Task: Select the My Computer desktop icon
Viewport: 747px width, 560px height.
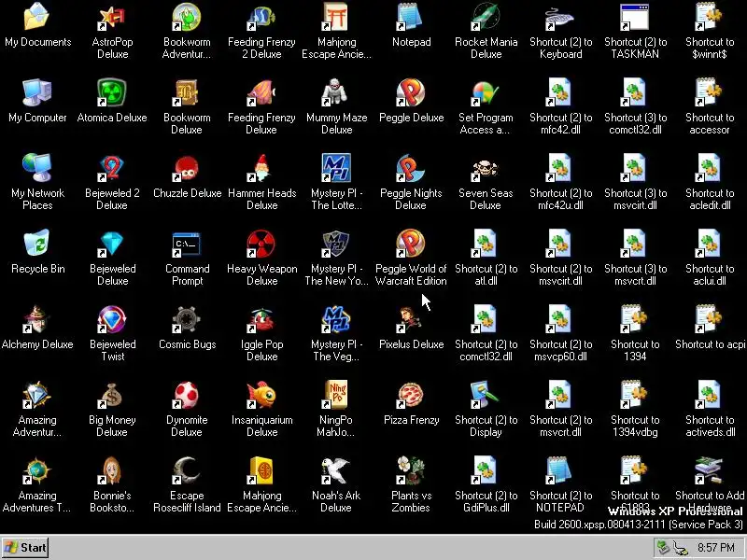Action: pos(37,92)
